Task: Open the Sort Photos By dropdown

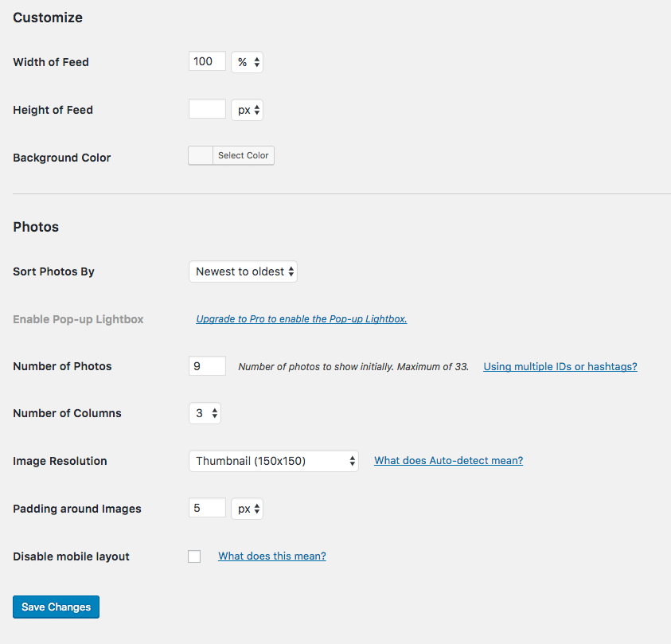Action: coord(243,271)
